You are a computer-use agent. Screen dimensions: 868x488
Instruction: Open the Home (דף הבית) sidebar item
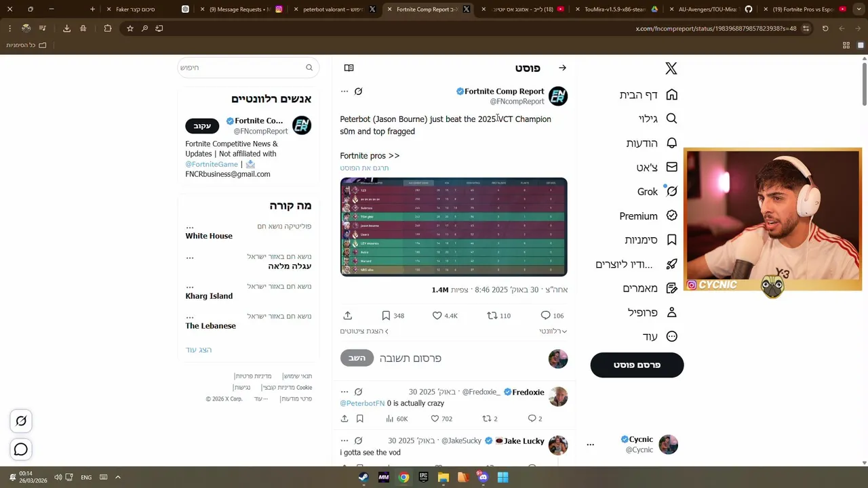coord(648,95)
